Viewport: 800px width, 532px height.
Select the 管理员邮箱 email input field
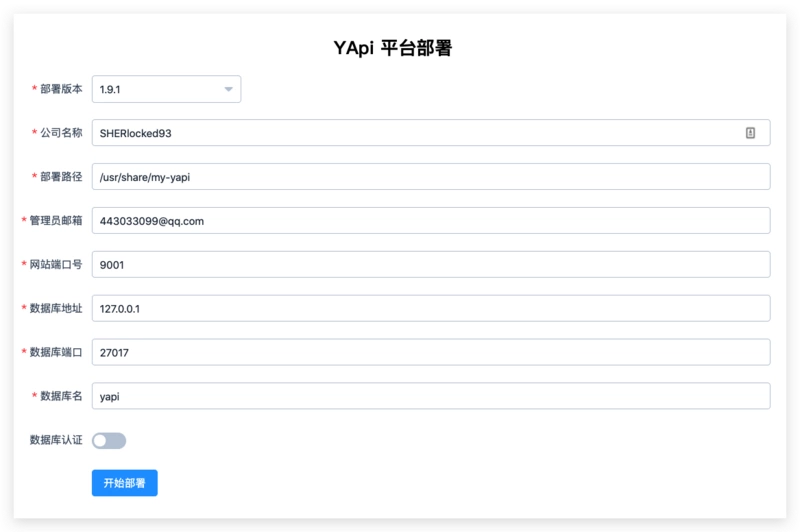431,220
